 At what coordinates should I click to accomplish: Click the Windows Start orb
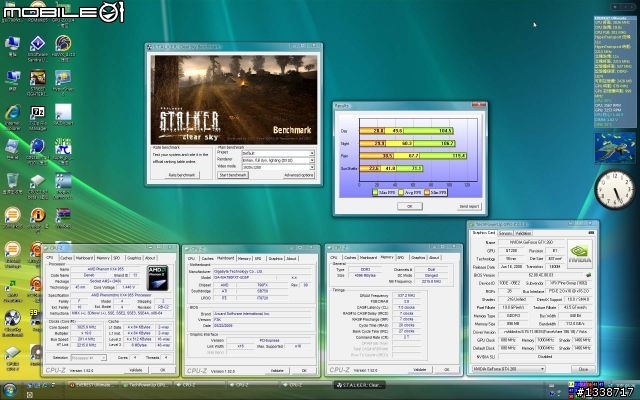pos(11,390)
